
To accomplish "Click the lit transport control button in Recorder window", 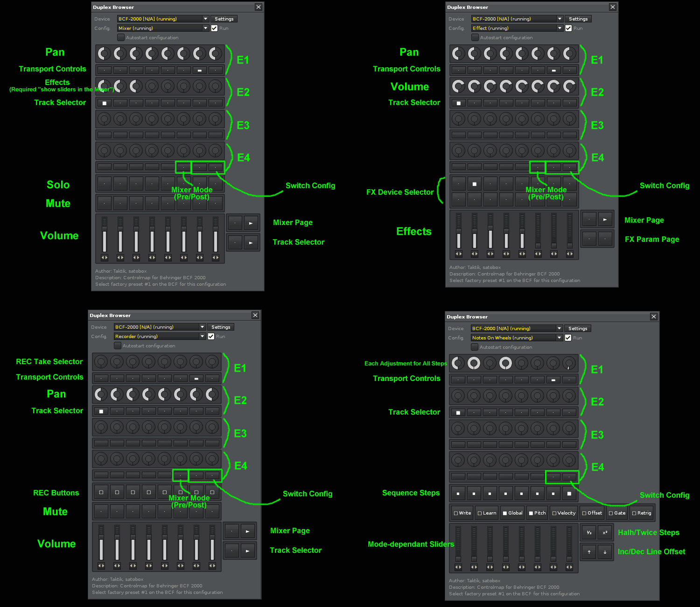I will coord(196,379).
